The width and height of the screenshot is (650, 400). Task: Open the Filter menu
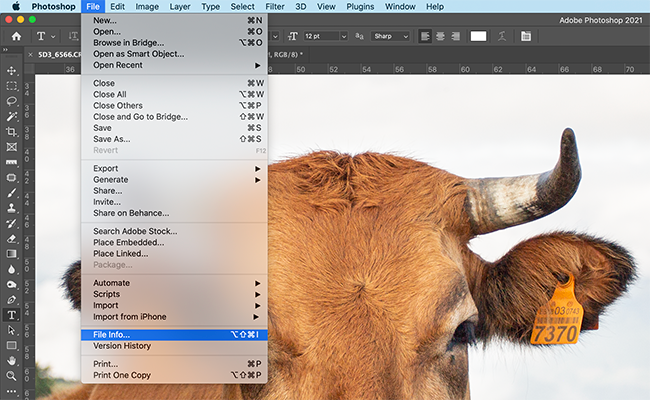(x=274, y=7)
